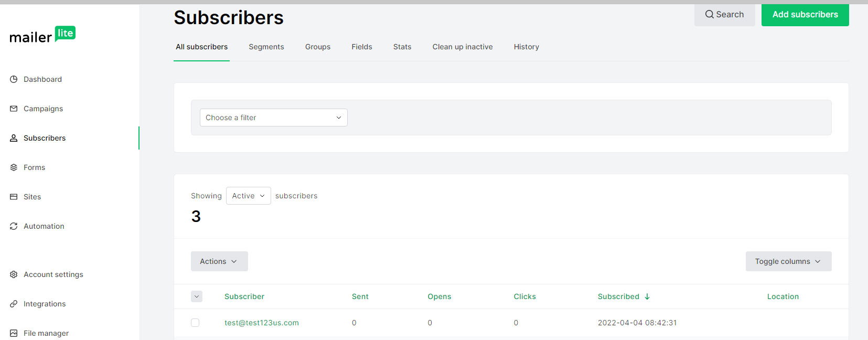The image size is (868, 340).
Task: Open subscriber test@test123us.com link
Action: pos(261,323)
